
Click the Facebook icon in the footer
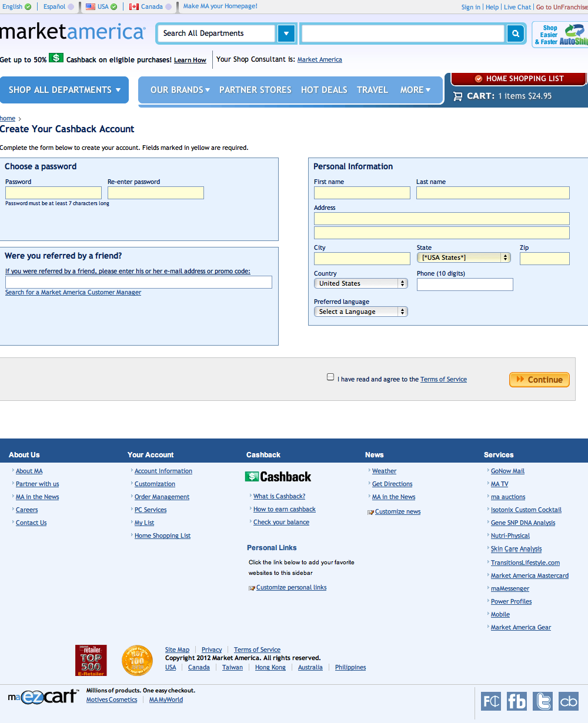(x=516, y=701)
